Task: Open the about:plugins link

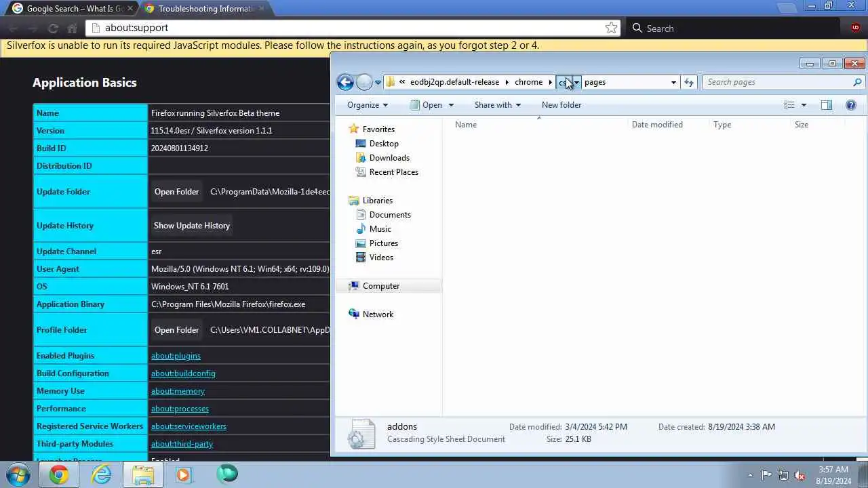Action: 176,356
